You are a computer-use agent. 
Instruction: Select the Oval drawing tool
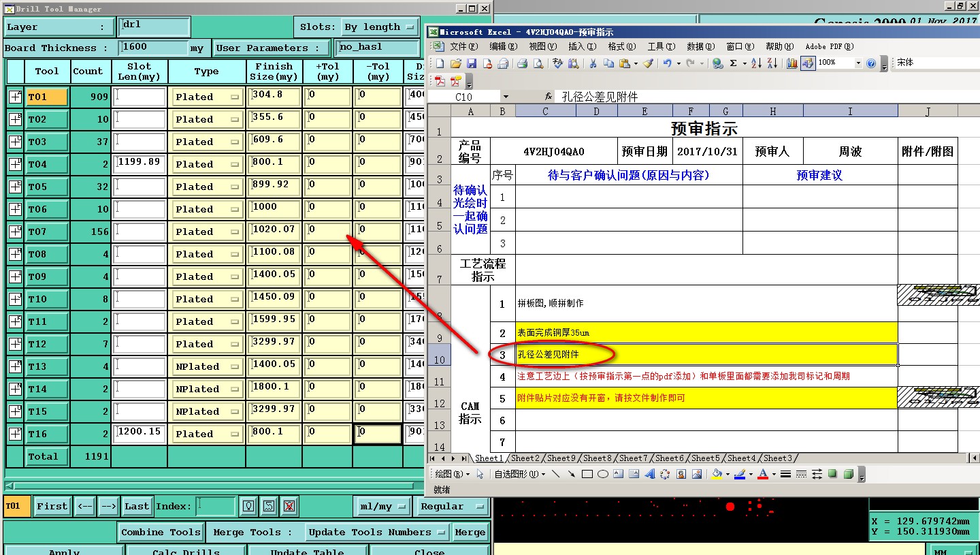[603, 474]
